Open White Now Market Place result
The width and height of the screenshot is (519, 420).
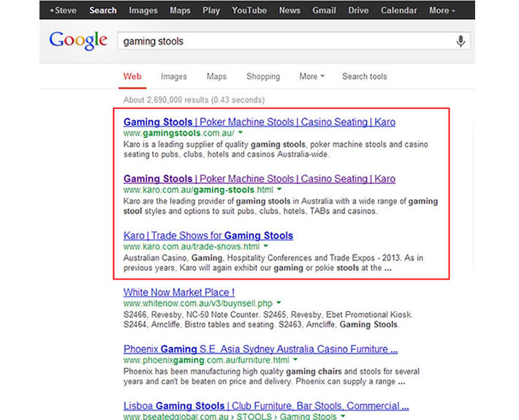[179, 292]
